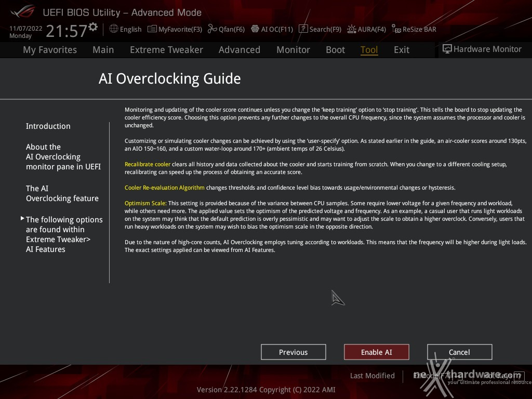Screen dimensions: 532x399
Task: Click Last Modified in the footer
Action: (372, 376)
